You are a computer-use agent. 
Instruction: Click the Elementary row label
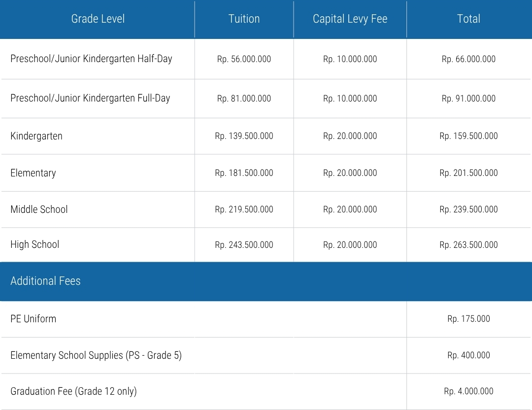tap(33, 173)
